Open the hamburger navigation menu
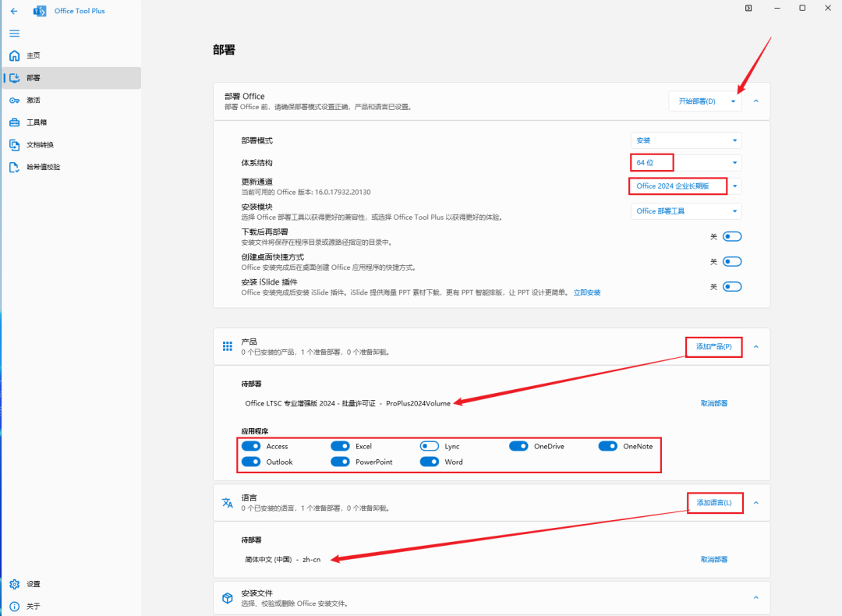Viewport: 842px width, 616px height. click(14, 34)
